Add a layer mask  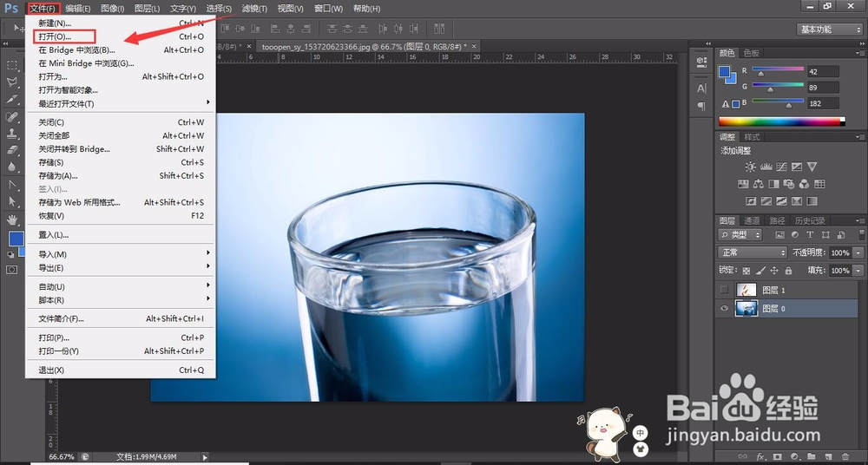(778, 456)
